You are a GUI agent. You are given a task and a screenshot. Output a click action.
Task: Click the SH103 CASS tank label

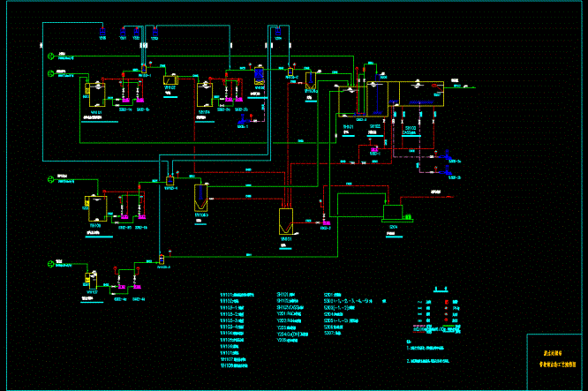click(x=409, y=130)
